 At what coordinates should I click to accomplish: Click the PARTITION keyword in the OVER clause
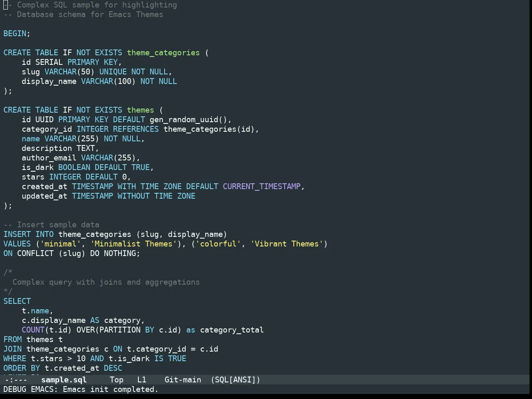(120, 330)
